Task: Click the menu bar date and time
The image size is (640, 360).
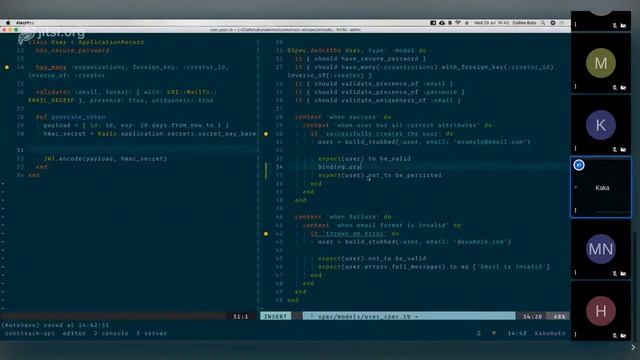Action: [x=491, y=23]
